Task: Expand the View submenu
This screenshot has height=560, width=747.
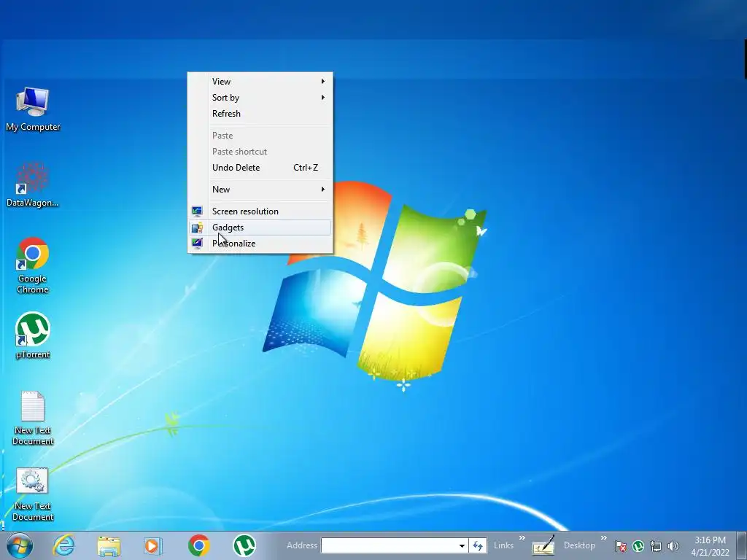Action: coord(260,82)
